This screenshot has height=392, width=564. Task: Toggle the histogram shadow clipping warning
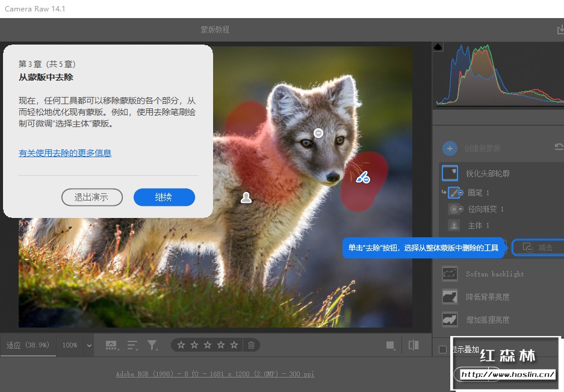[438, 47]
